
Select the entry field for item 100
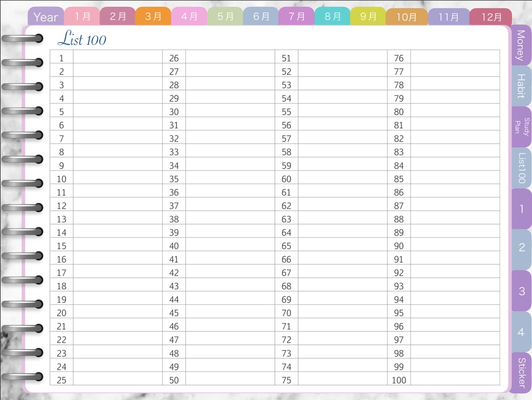[x=455, y=379]
